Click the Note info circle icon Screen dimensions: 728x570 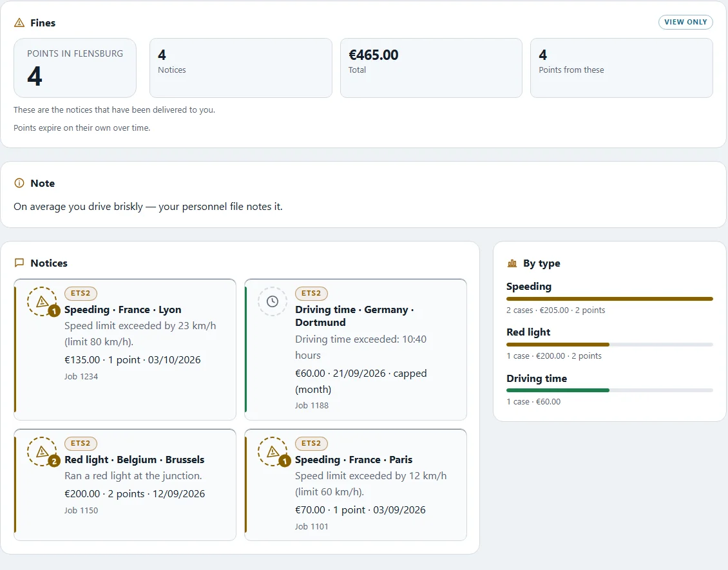[x=19, y=183]
